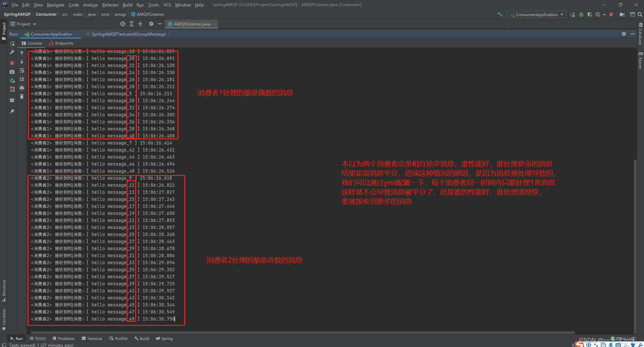Close SpringAMQPTest.sendGroupMessage run tab
644x347 pixels.
tap(169, 34)
